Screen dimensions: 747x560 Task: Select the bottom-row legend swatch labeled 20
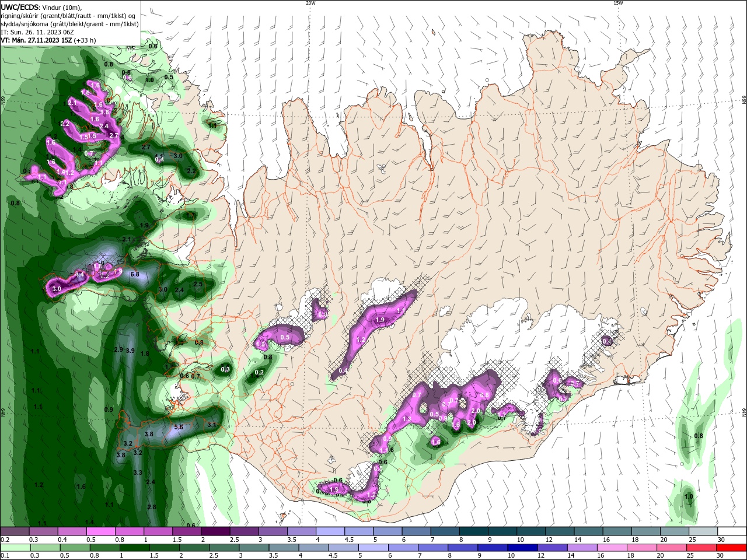click(672, 548)
